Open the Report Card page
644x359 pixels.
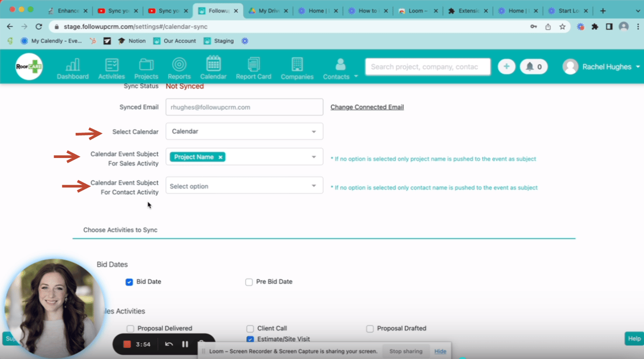point(254,66)
